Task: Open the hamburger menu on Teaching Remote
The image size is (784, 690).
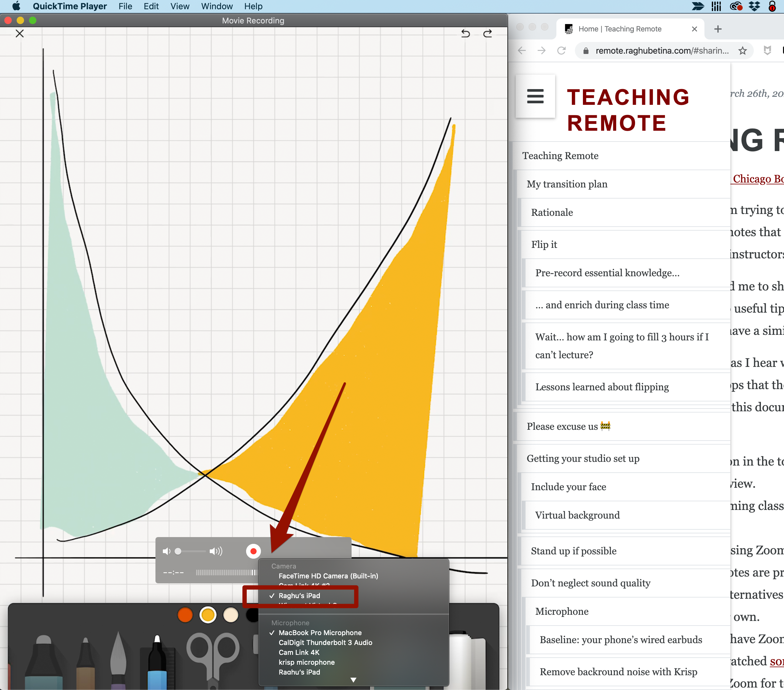Action: (535, 96)
